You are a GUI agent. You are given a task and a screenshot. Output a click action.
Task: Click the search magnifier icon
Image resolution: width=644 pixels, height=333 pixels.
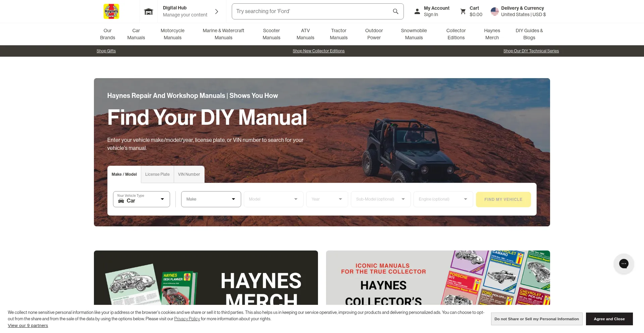(395, 11)
